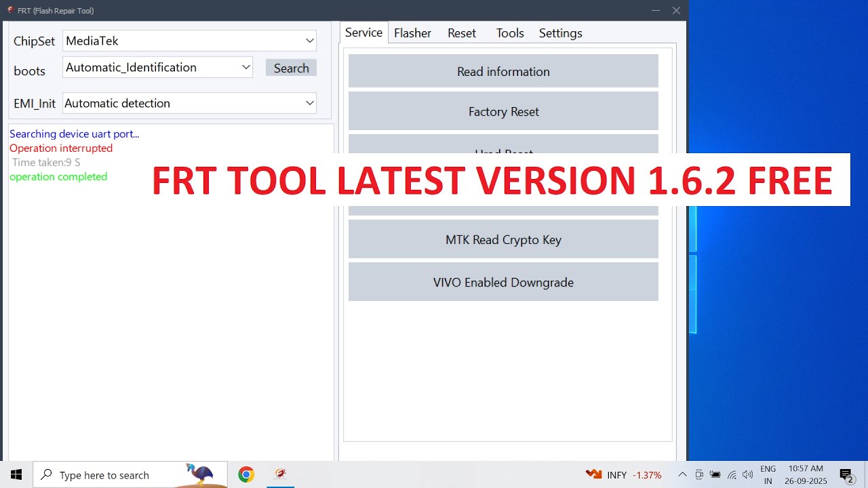Click the Search button next to boots
The height and width of the screenshot is (488, 868).
291,68
